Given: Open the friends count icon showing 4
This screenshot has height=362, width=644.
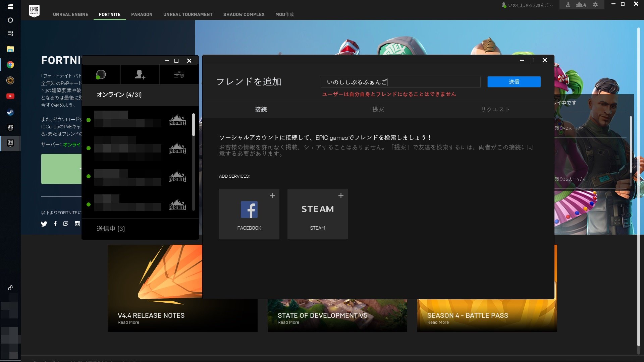Looking at the screenshot, I should [x=581, y=5].
